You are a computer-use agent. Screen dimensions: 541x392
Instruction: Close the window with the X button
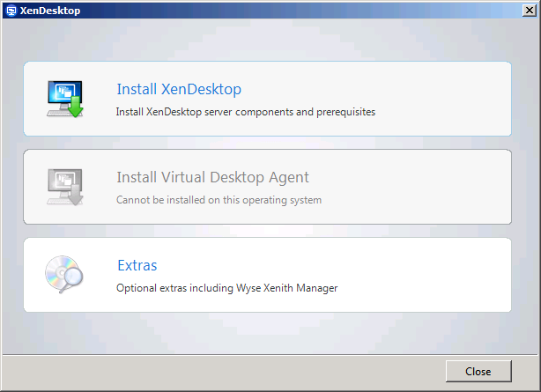click(x=530, y=11)
